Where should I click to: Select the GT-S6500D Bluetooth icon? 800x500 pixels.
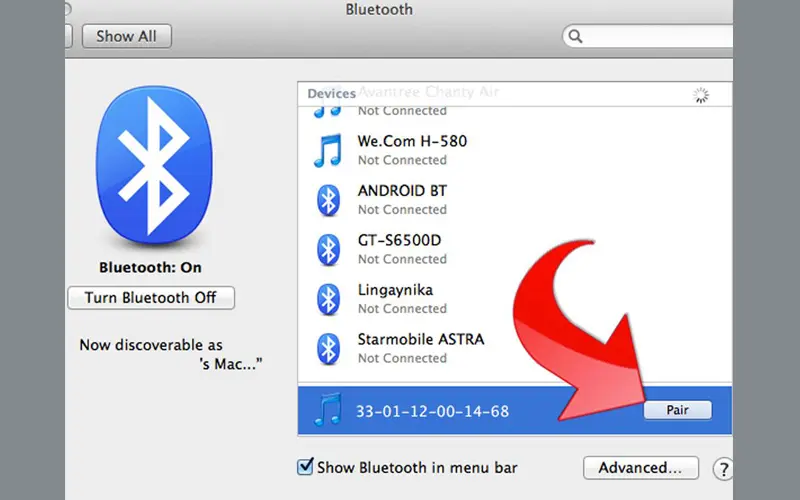pos(329,249)
